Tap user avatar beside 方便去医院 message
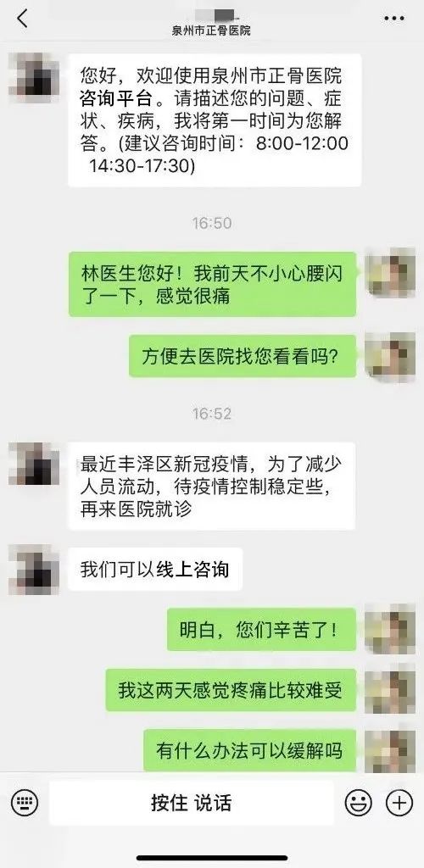The image size is (424, 868). [390, 357]
